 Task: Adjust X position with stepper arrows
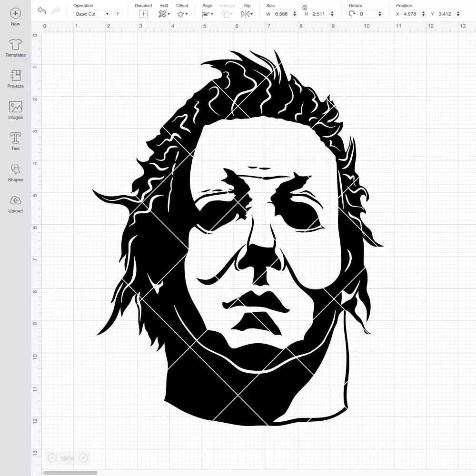coord(424,14)
